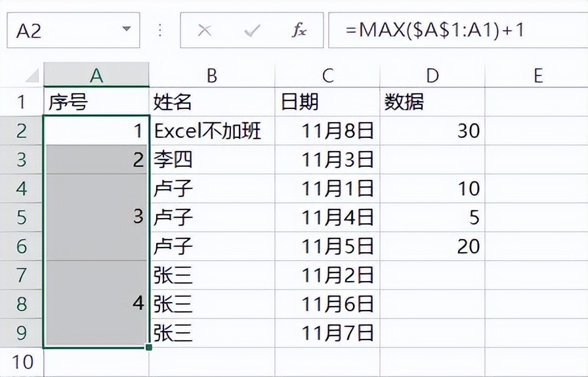
Task: Click 张三 cell in row 7
Action: coord(212,275)
